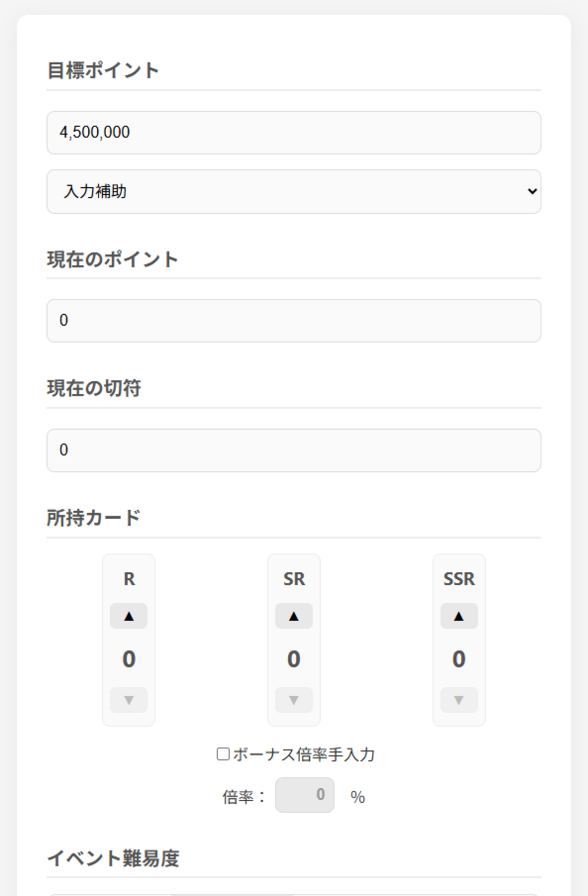
Task: Decrease the R card count
Action: click(129, 700)
